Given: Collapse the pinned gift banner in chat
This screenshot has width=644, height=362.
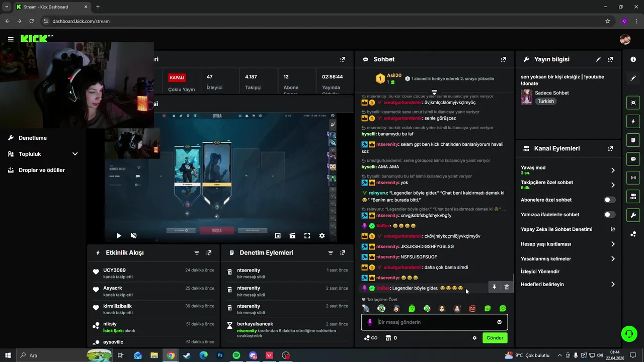Looking at the screenshot, I should 434,93.
